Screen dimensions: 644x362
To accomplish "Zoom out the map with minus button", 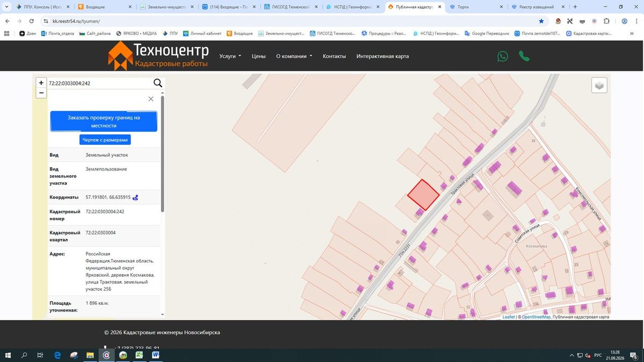I will [x=41, y=93].
